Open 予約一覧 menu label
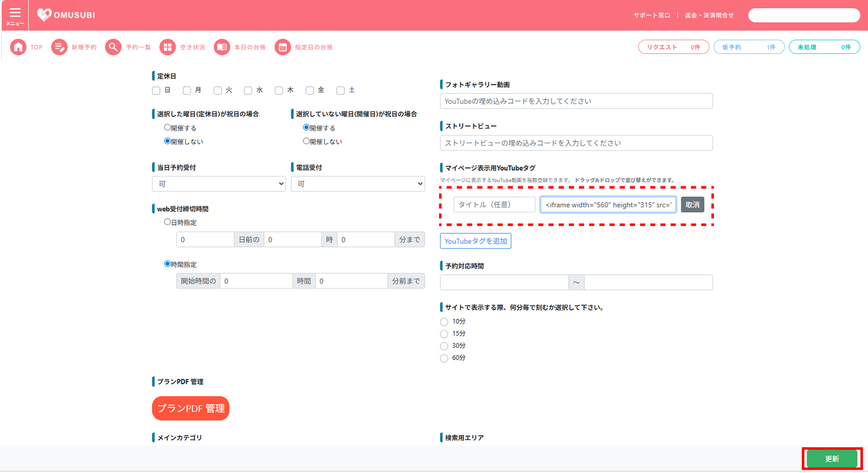 [138, 47]
